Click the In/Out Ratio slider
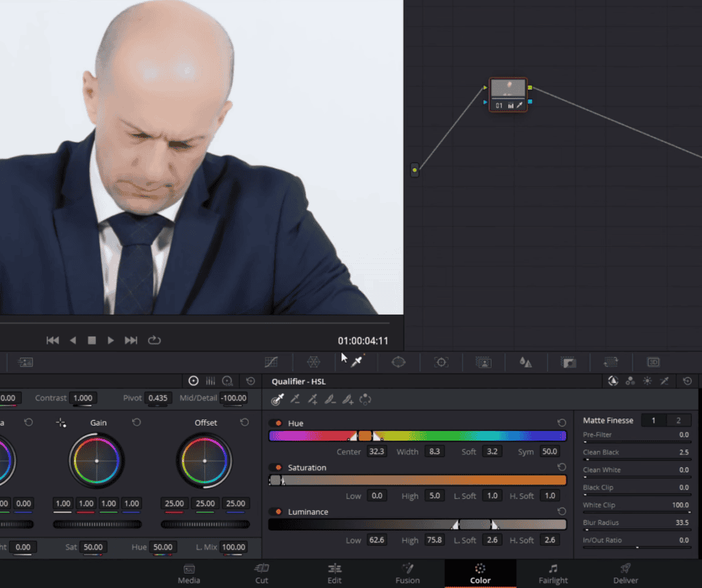702x588 pixels. (637, 548)
